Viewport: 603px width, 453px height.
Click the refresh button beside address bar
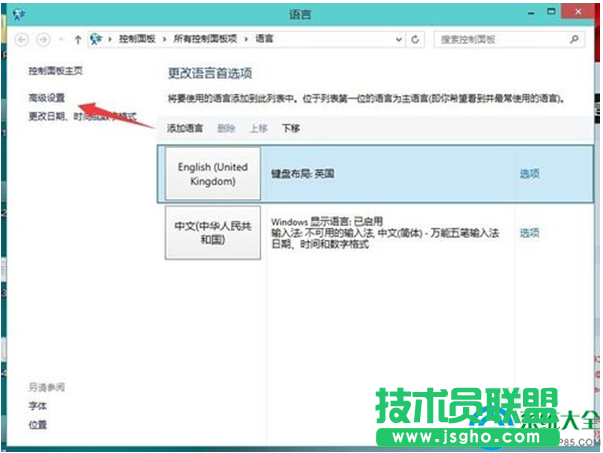pos(415,39)
